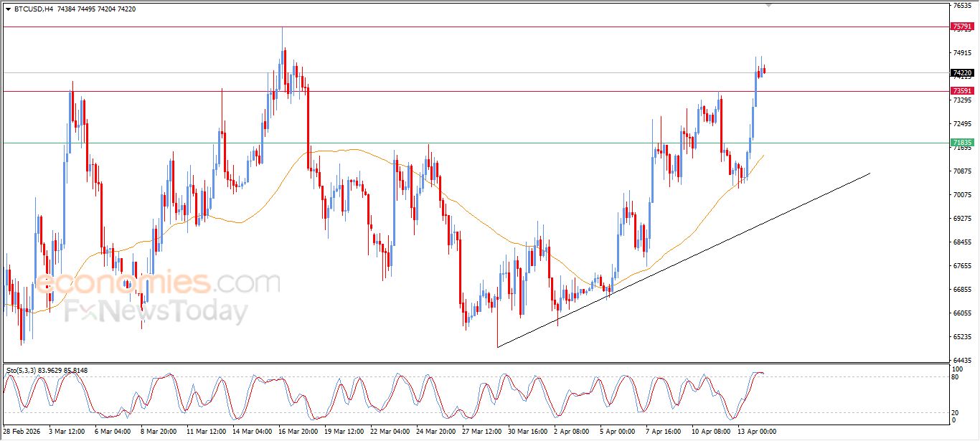
Task: Click the 66855 price axis label
Action: coord(961,290)
